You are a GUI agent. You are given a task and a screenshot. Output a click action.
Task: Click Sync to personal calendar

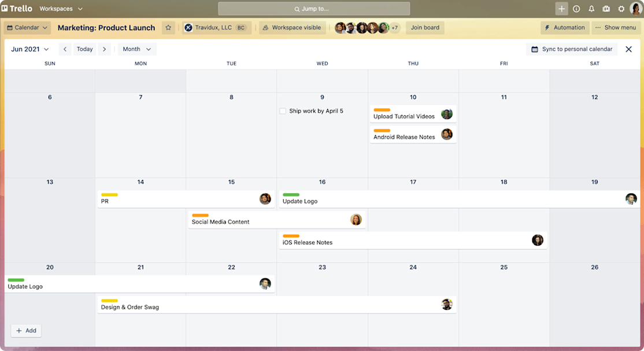[x=572, y=49]
